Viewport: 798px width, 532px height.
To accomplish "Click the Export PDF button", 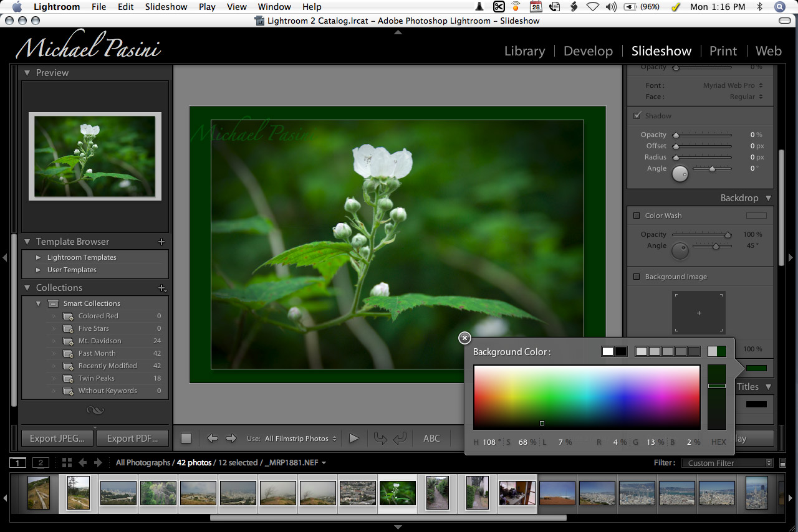I will coord(132,439).
